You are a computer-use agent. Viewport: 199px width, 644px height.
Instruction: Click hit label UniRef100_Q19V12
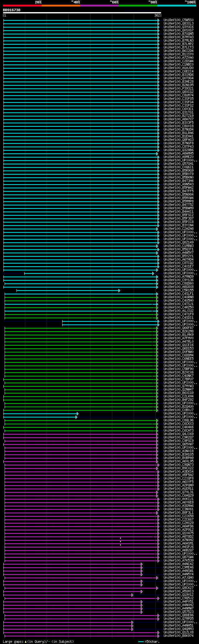pyautogui.click(x=178, y=595)
